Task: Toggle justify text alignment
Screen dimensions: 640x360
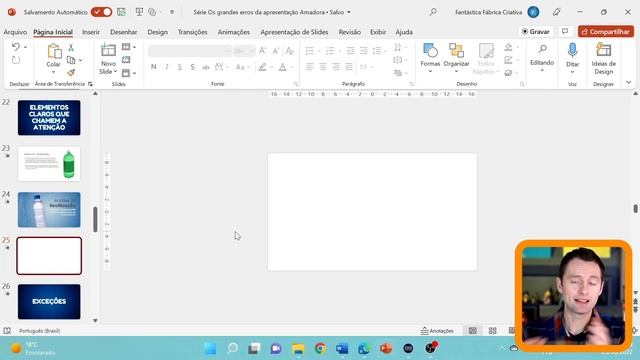Action: [x=349, y=67]
